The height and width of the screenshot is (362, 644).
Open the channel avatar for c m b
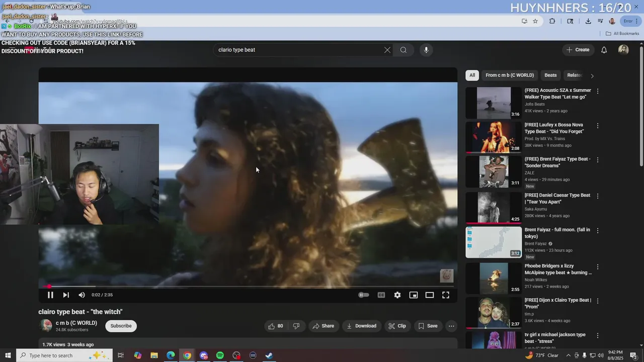pos(46,326)
